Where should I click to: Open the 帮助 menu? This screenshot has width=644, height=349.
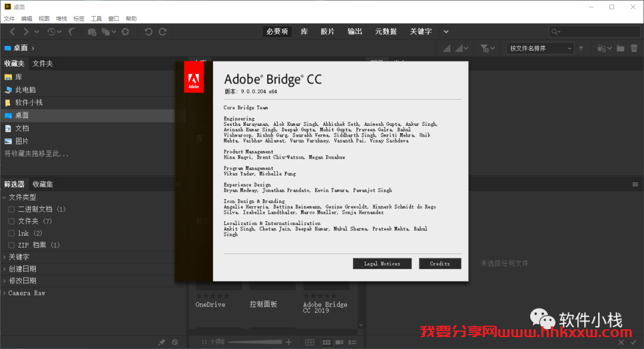tap(131, 18)
